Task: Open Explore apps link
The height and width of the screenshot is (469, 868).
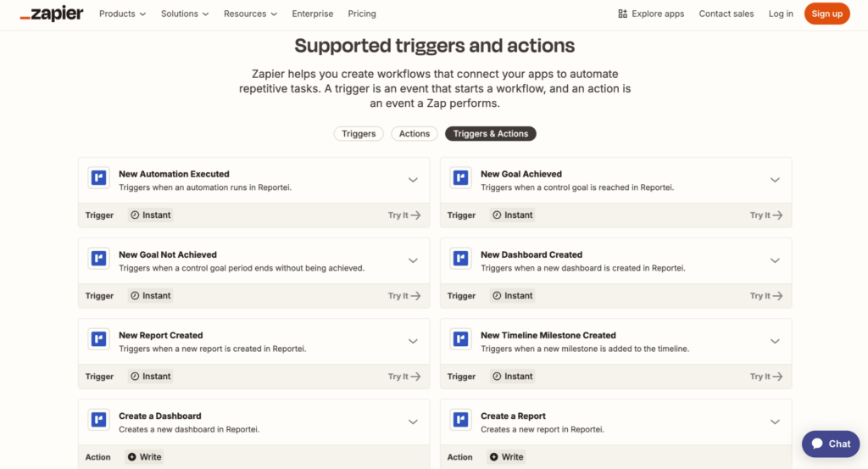Action: [651, 14]
